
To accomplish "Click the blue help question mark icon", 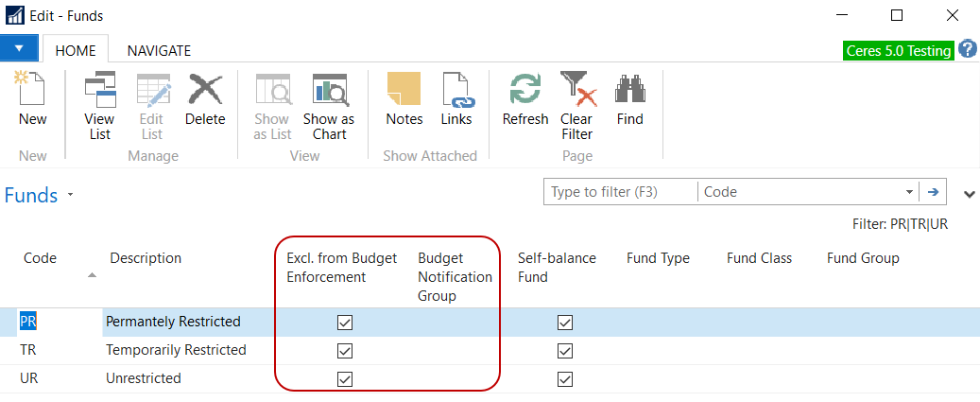I will pyautogui.click(x=968, y=49).
